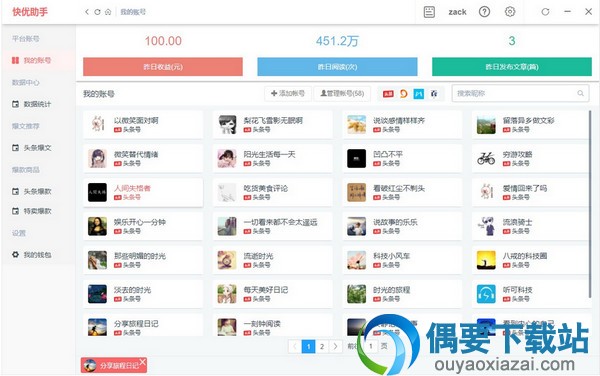Click the gear icon next to 我的钱包
Viewport: 600px width, 376px height.
point(15,254)
